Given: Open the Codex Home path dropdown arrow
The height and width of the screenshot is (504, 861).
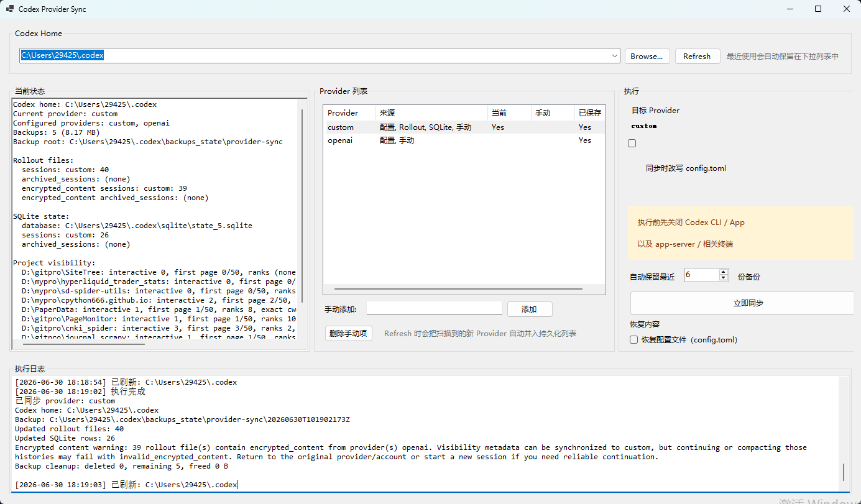Looking at the screenshot, I should [x=615, y=56].
